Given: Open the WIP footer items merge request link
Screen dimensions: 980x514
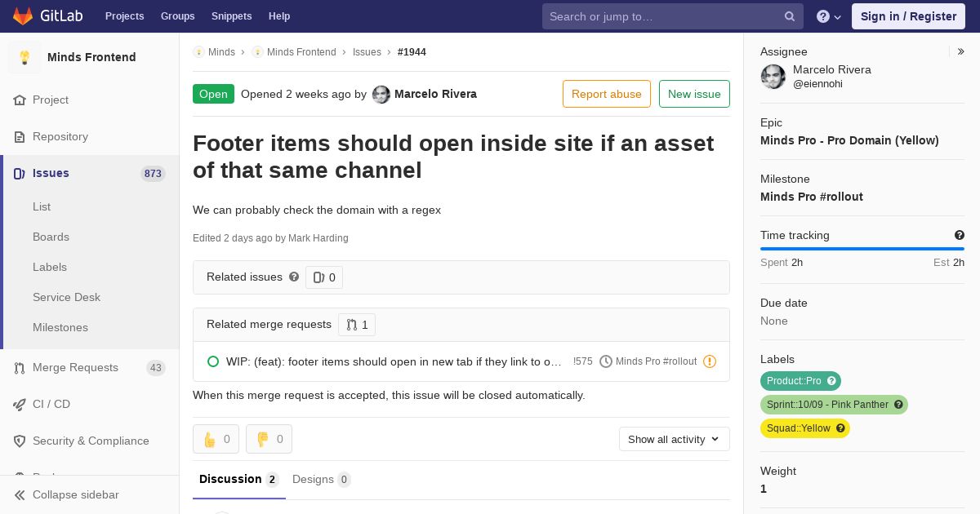Looking at the screenshot, I should click(x=394, y=361).
